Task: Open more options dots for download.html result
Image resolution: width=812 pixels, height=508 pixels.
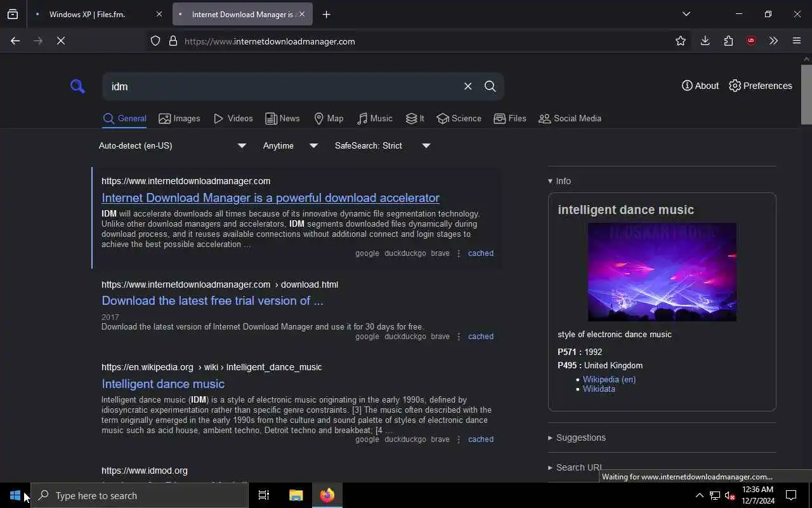Action: coord(459,337)
